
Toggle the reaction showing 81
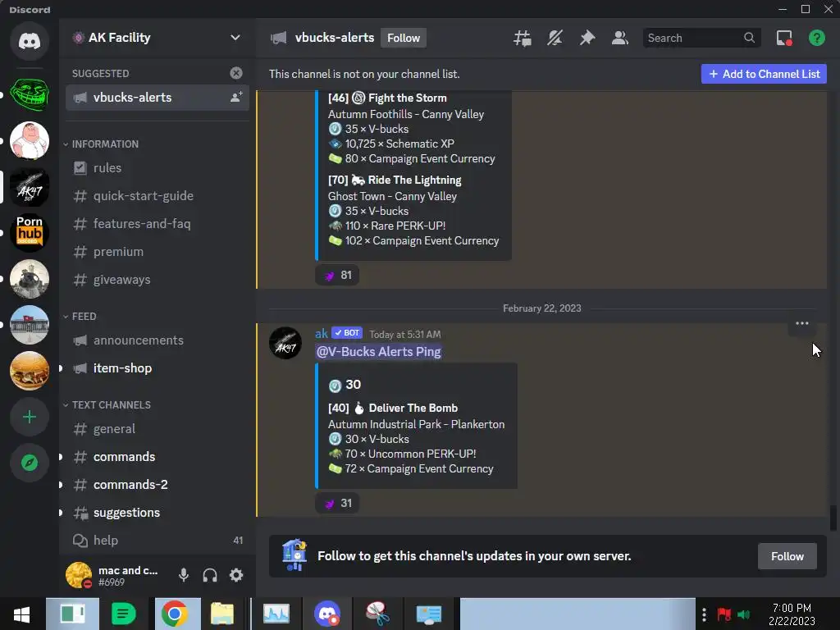tap(337, 276)
